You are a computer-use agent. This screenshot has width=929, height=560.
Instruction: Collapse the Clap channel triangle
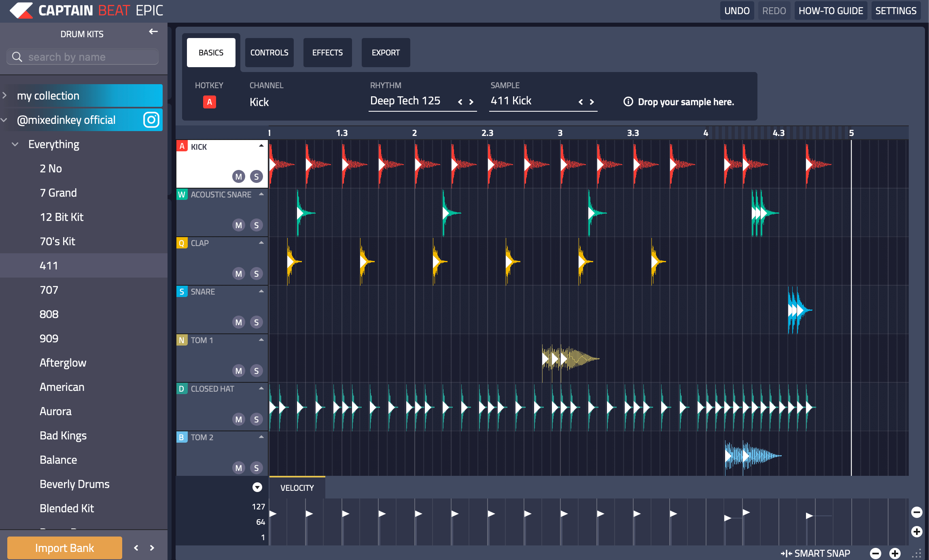[x=261, y=242]
